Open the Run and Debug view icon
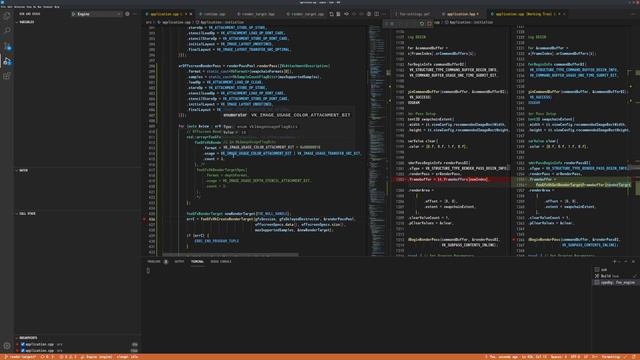Image resolution: width=640 pixels, height=360 pixels. (x=7, y=61)
